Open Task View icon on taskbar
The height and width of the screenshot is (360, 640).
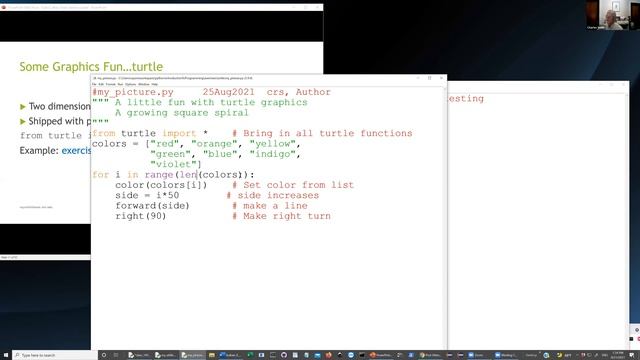point(116,355)
